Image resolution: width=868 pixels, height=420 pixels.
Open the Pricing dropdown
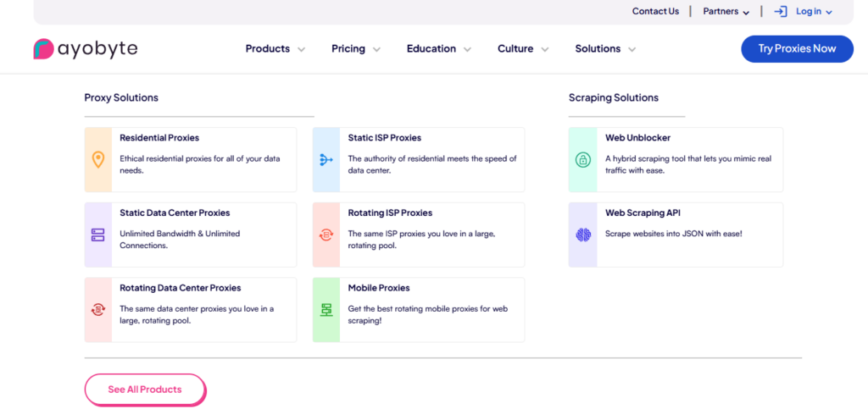point(355,49)
